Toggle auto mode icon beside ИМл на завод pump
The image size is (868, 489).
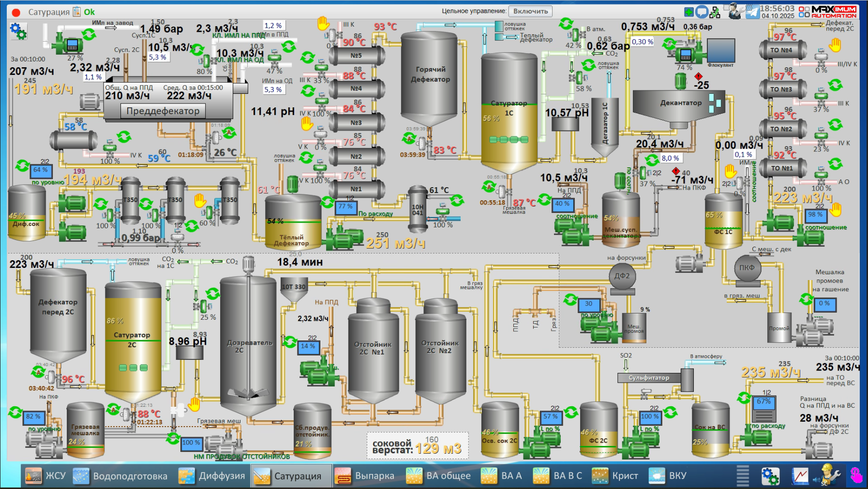(x=89, y=34)
